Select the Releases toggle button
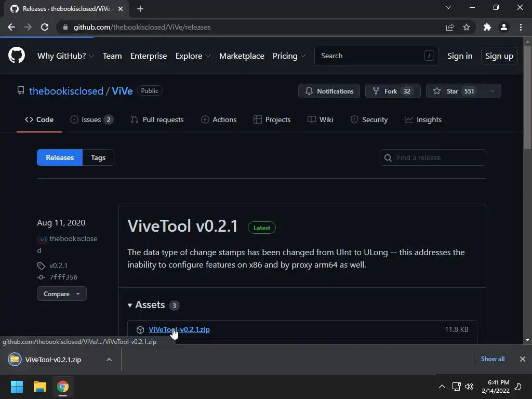 [x=60, y=157]
